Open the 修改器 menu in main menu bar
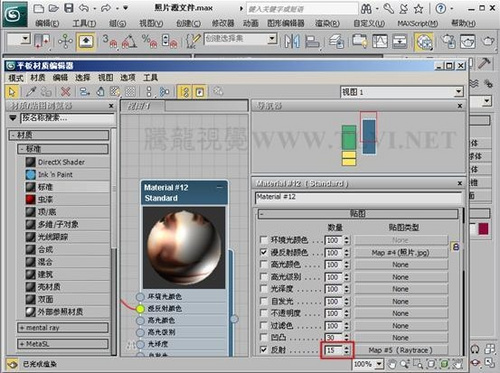500x373 pixels. pyautogui.click(x=223, y=23)
